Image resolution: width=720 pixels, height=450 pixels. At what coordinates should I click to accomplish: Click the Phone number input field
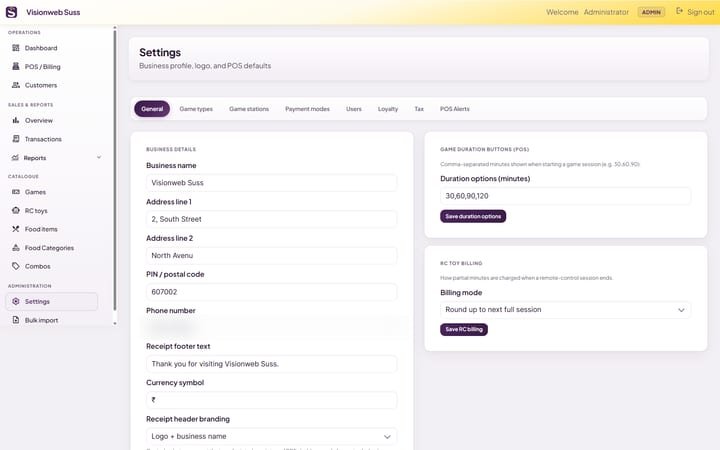pos(271,327)
